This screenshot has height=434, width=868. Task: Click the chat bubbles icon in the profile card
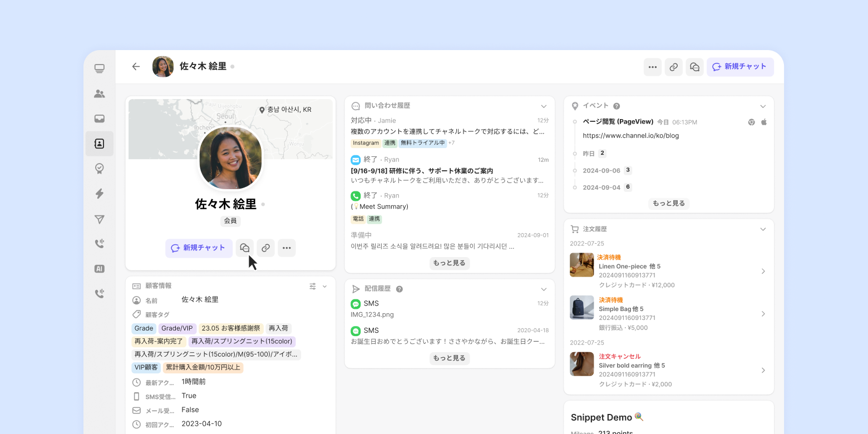[x=245, y=248]
